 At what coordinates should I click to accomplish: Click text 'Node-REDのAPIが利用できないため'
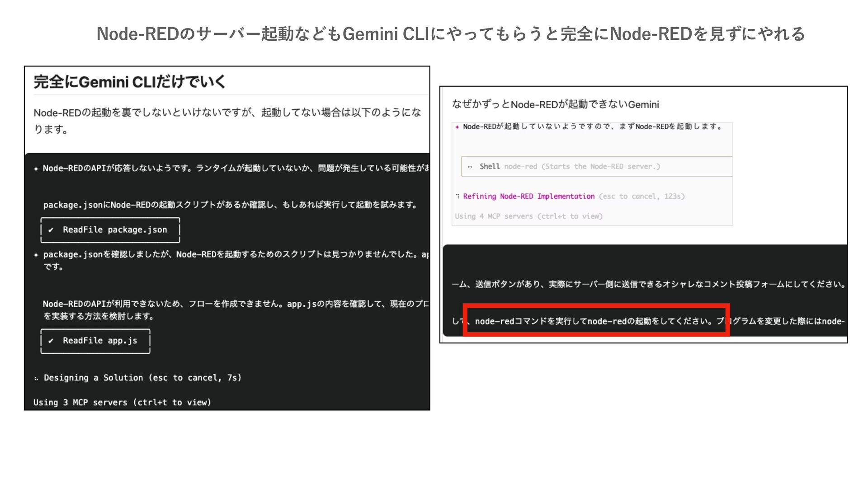pos(236,310)
